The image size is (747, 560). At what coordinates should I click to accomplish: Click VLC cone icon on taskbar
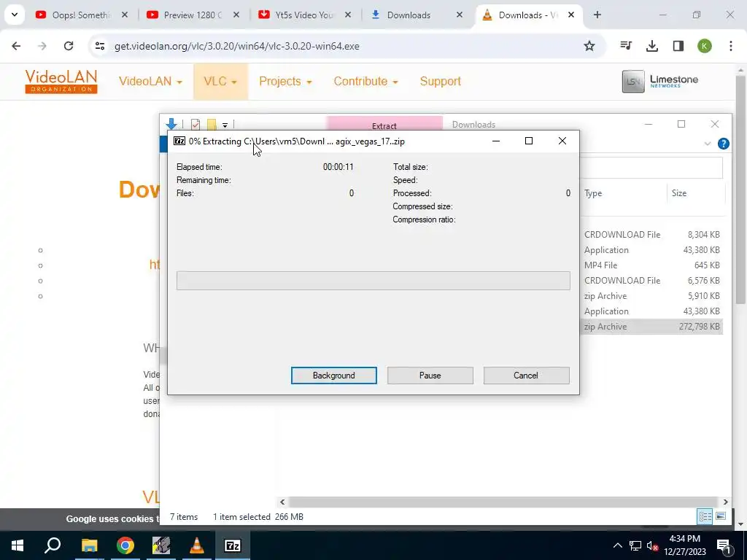pyautogui.click(x=196, y=545)
